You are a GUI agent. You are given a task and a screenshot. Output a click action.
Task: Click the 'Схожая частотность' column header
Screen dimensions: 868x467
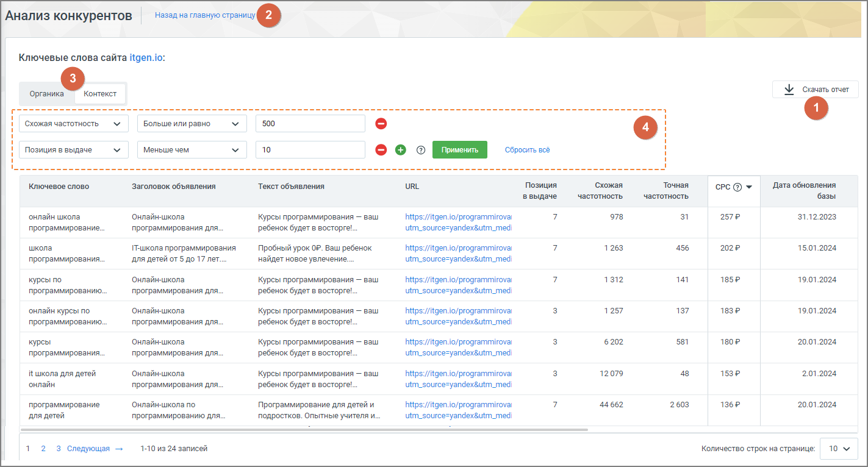(x=600, y=191)
